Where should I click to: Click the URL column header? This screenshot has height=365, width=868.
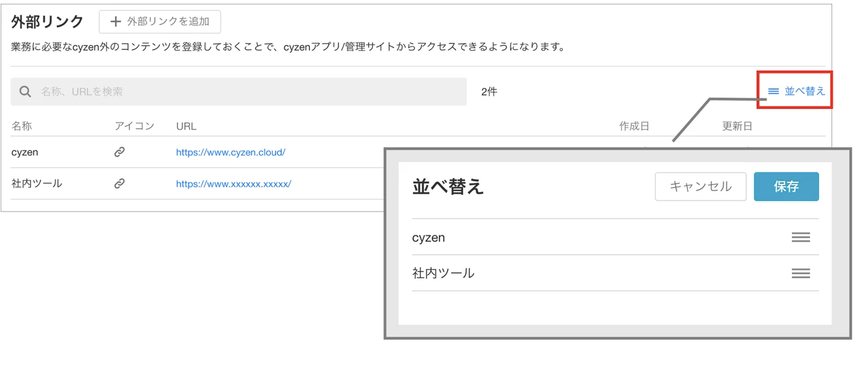(186, 126)
